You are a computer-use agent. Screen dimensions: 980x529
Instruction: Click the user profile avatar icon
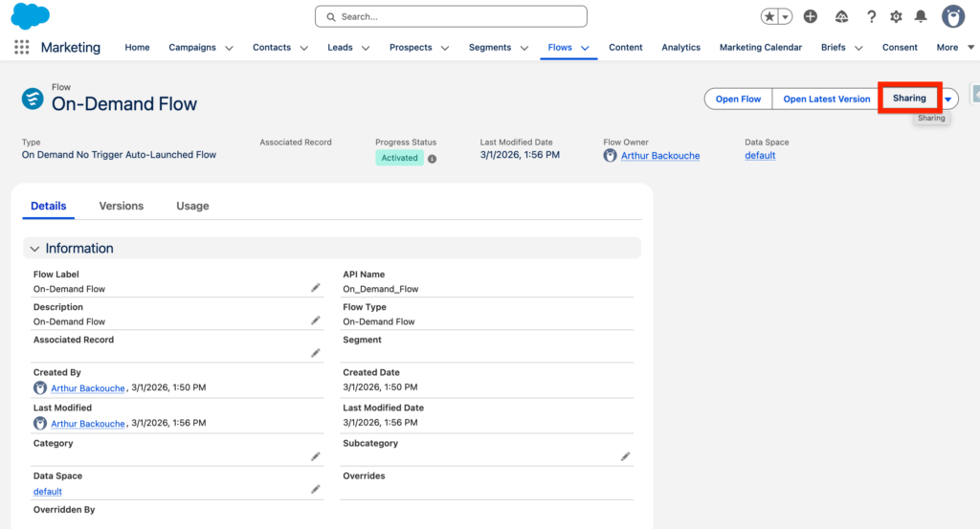coord(952,16)
